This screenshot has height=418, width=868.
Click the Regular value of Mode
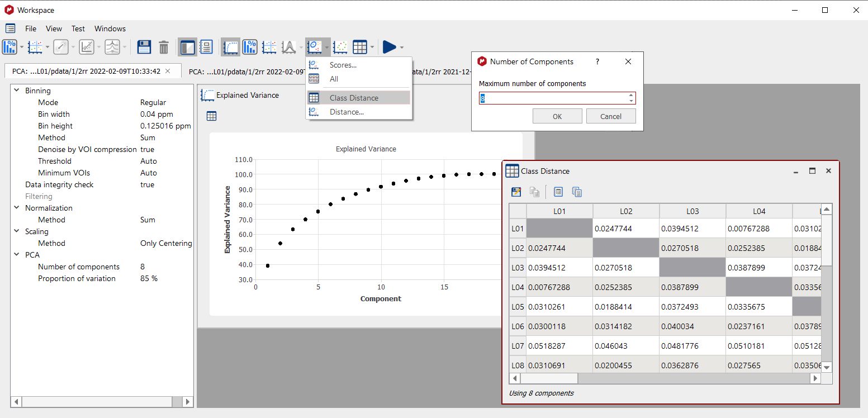[x=153, y=102]
